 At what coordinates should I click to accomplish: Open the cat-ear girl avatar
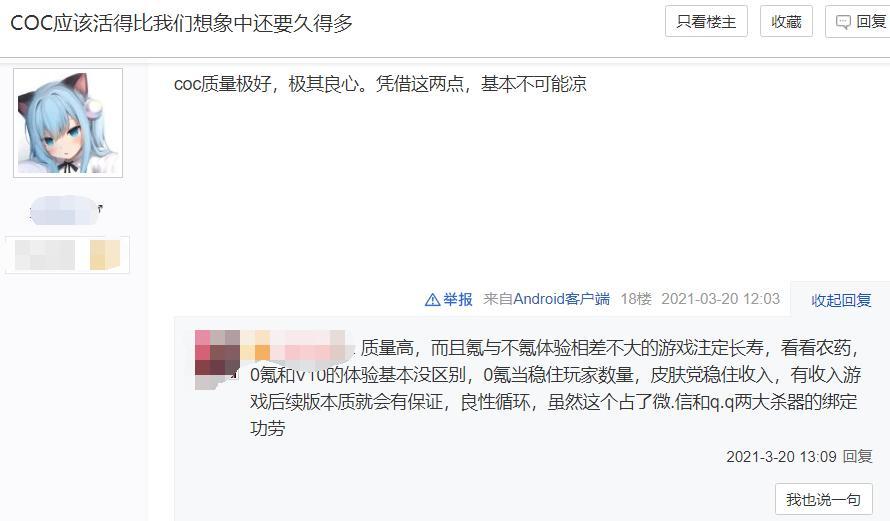pos(68,123)
